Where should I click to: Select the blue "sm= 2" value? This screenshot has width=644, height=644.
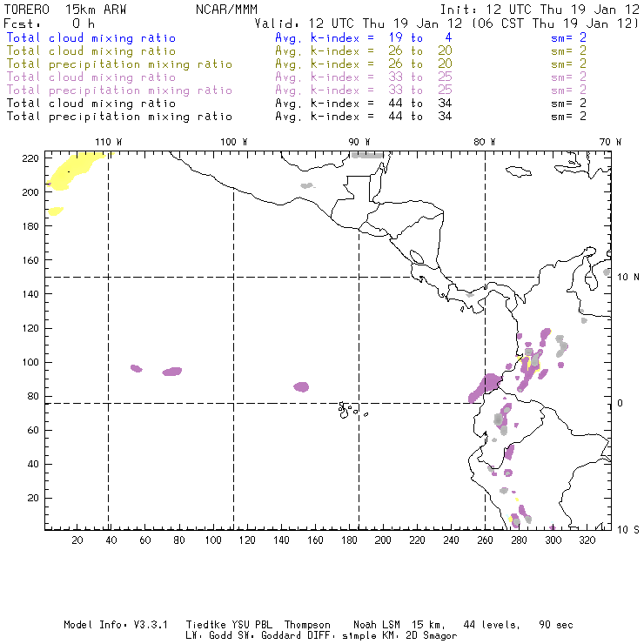[568, 37]
